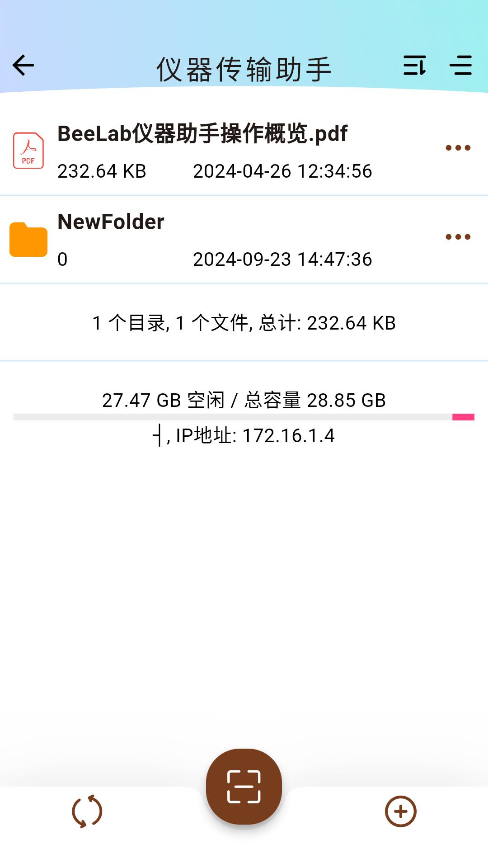488x868 pixels.
Task: Tap the orange NewFolder folder icon
Action: point(28,240)
